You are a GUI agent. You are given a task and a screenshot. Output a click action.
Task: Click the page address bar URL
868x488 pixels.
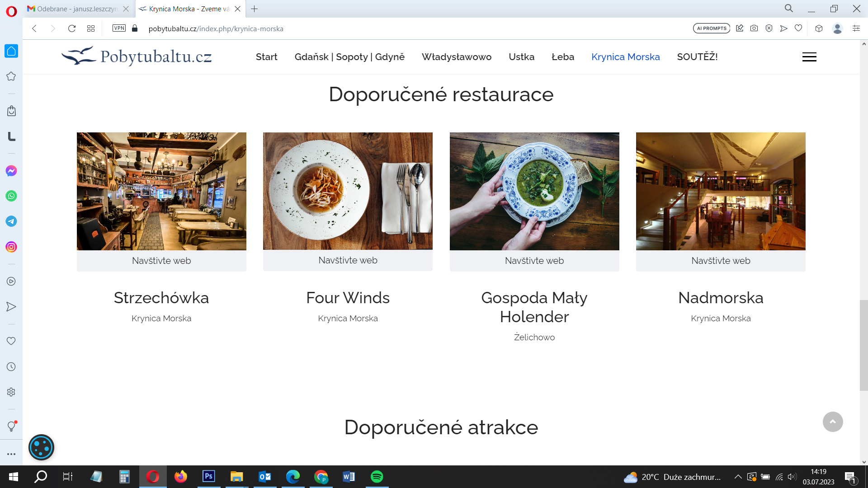(x=216, y=28)
